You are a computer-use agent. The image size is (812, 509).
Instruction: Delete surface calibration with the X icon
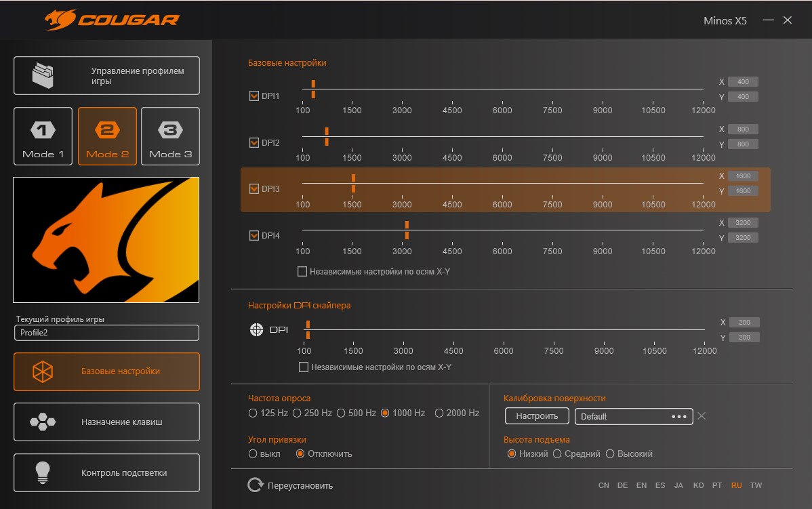tap(701, 415)
